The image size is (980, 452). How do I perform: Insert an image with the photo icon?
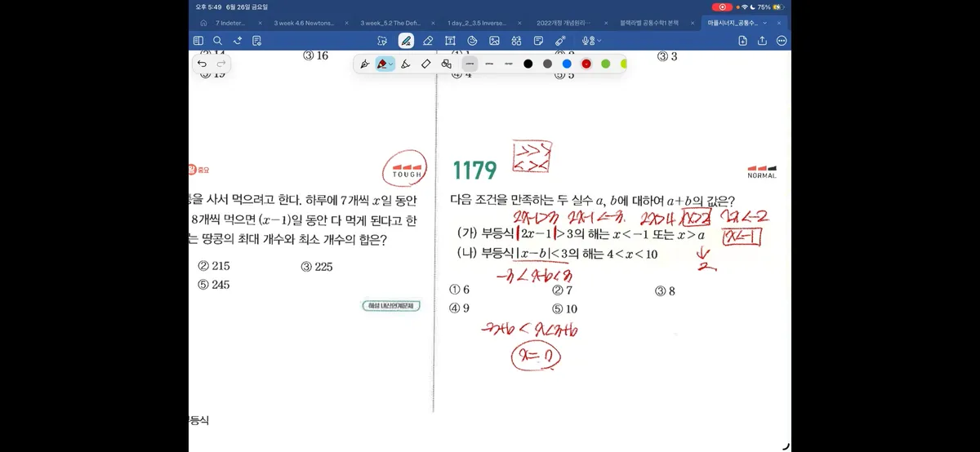pos(494,40)
